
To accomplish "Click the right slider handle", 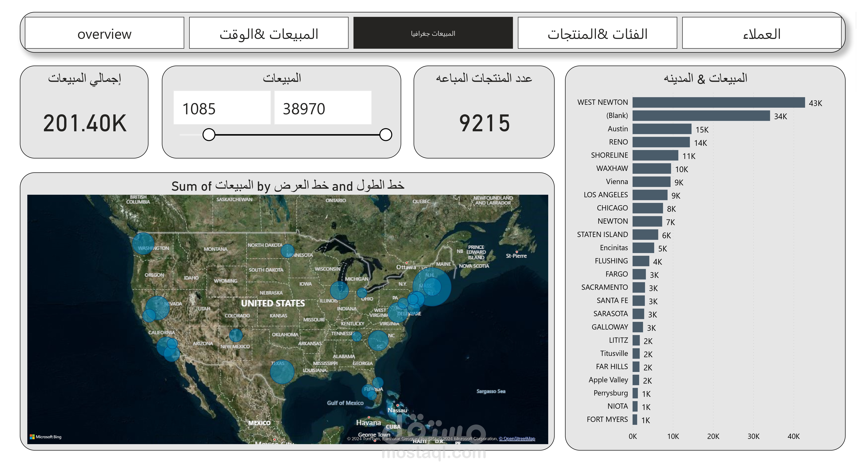I will 386,134.
